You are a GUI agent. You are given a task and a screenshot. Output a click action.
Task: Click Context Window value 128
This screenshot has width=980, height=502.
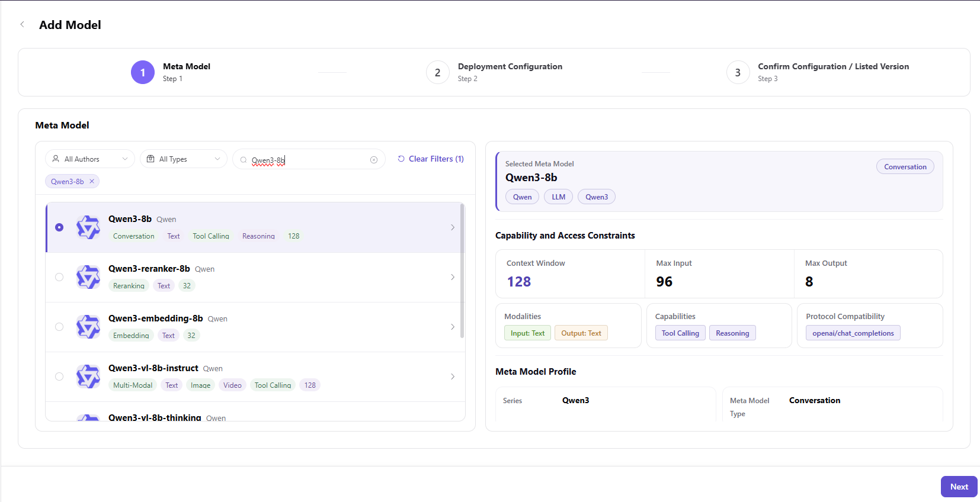[x=519, y=282]
